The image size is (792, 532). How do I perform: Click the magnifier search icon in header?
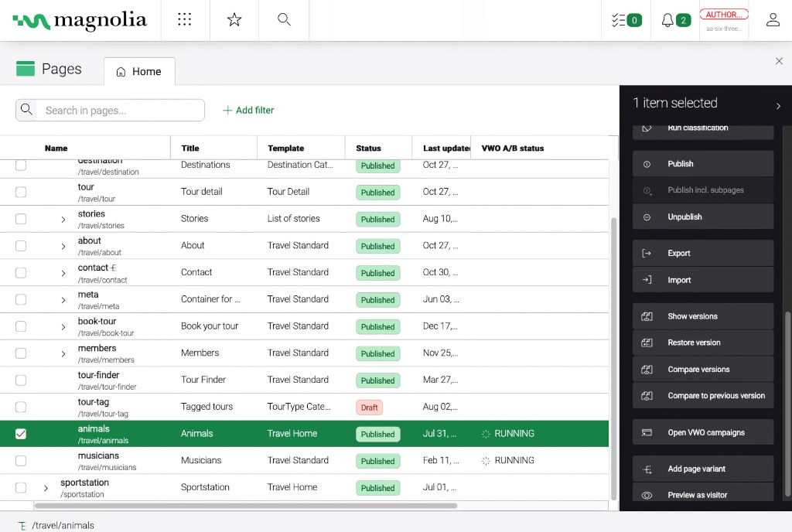point(284,20)
